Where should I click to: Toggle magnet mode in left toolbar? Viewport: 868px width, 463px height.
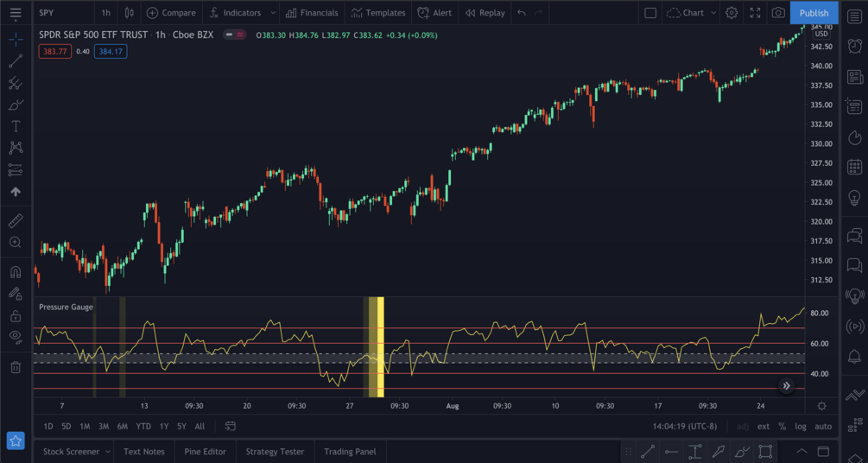(16, 272)
